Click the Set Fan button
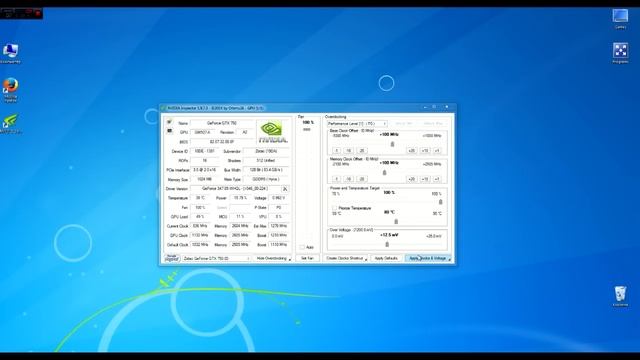 307,258
